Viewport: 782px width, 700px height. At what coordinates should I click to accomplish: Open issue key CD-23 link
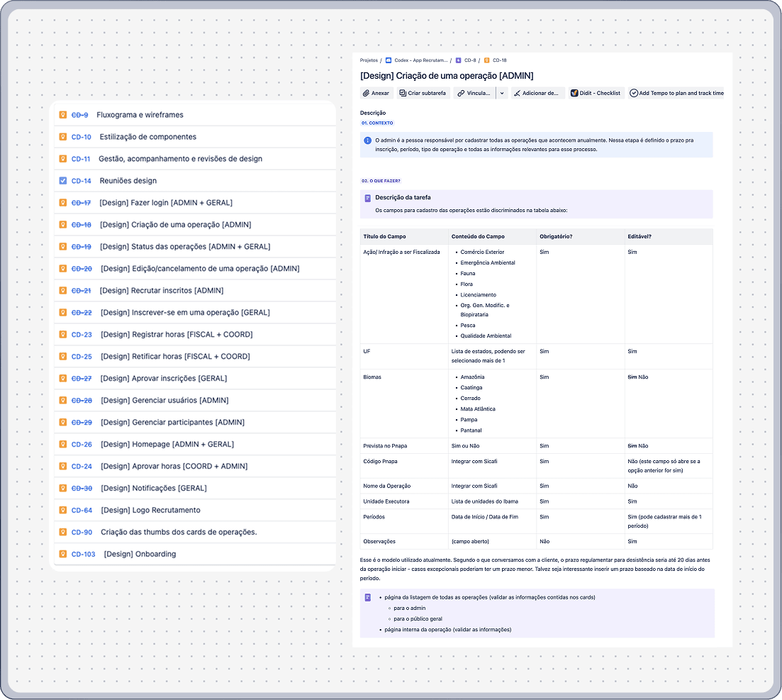82,335
